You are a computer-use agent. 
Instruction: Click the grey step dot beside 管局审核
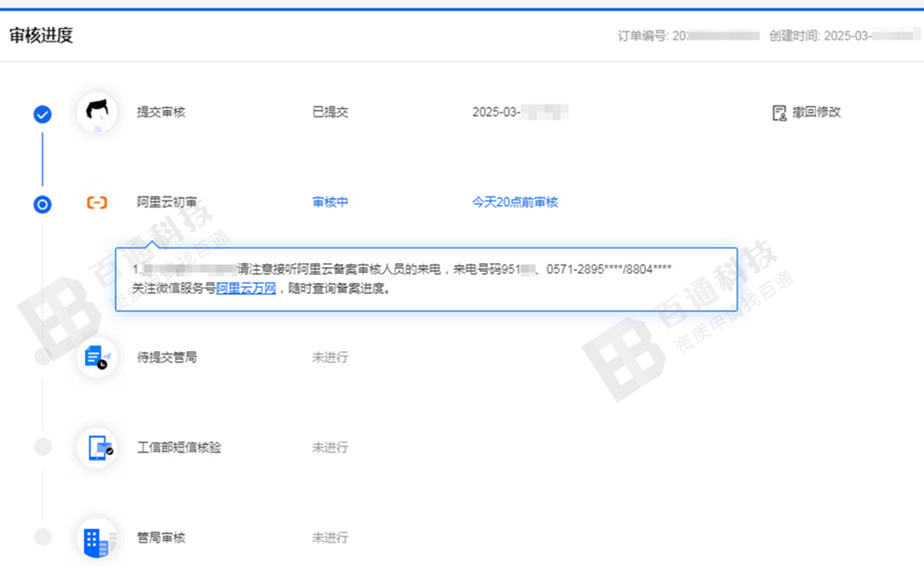(x=43, y=537)
